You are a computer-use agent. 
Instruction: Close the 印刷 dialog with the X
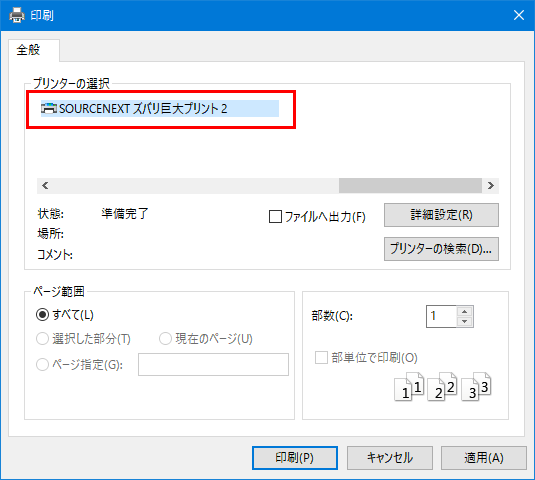pos(519,15)
